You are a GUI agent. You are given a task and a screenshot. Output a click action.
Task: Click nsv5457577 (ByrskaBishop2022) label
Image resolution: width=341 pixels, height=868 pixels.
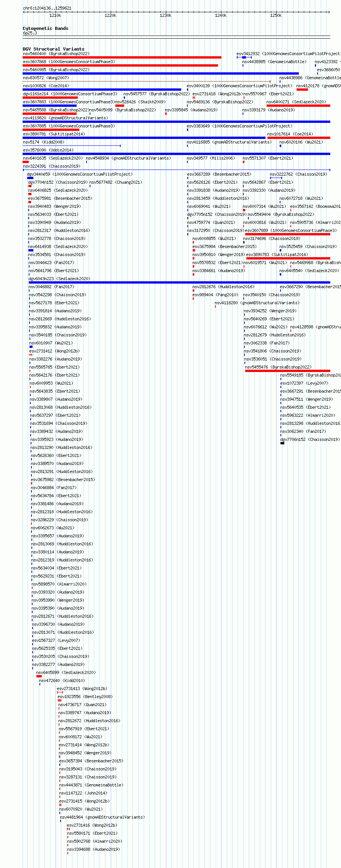(156, 94)
